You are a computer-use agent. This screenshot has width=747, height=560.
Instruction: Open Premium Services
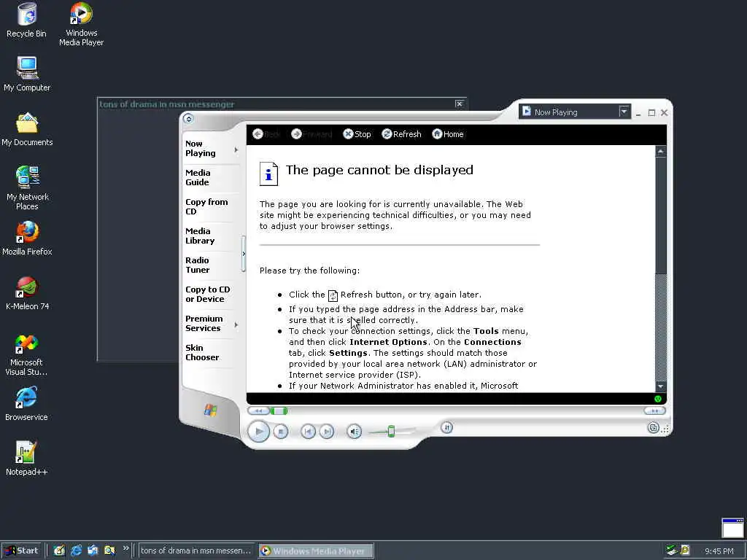208,323
